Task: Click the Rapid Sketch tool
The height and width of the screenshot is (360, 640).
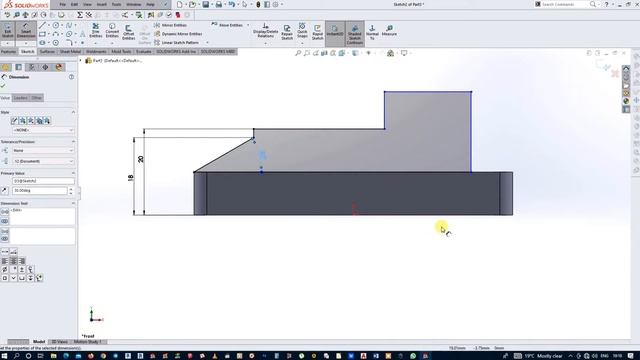Action: pos(318,32)
